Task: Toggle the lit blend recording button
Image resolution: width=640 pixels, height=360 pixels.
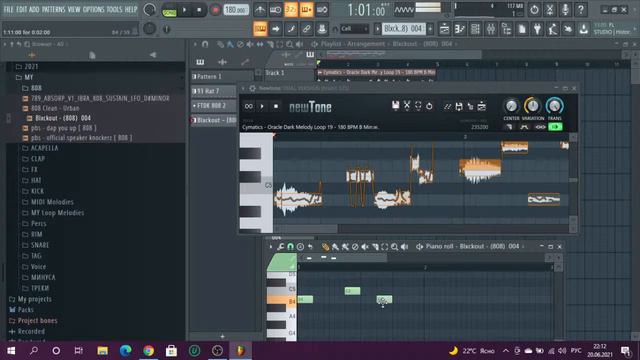Action: tap(307, 10)
